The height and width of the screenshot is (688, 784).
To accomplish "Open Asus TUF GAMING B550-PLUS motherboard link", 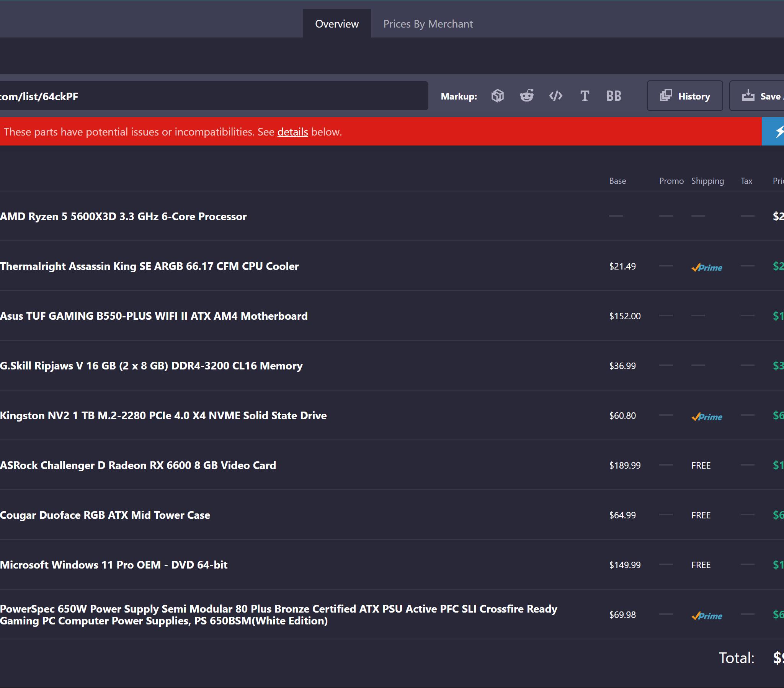I will point(154,316).
